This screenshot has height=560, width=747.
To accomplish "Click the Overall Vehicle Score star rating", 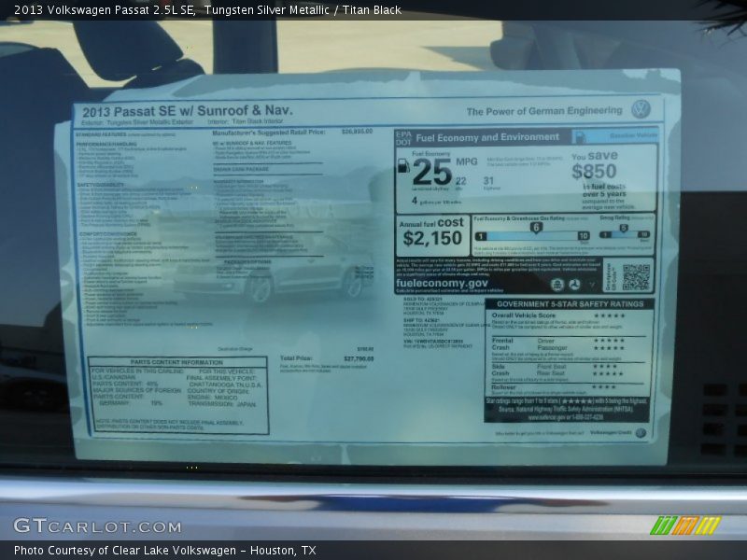I will [610, 315].
